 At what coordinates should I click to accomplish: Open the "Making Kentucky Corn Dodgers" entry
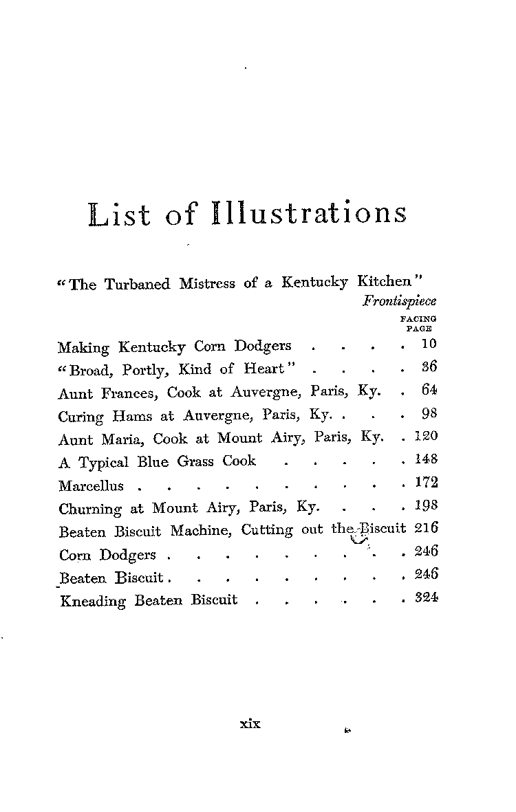175,346
